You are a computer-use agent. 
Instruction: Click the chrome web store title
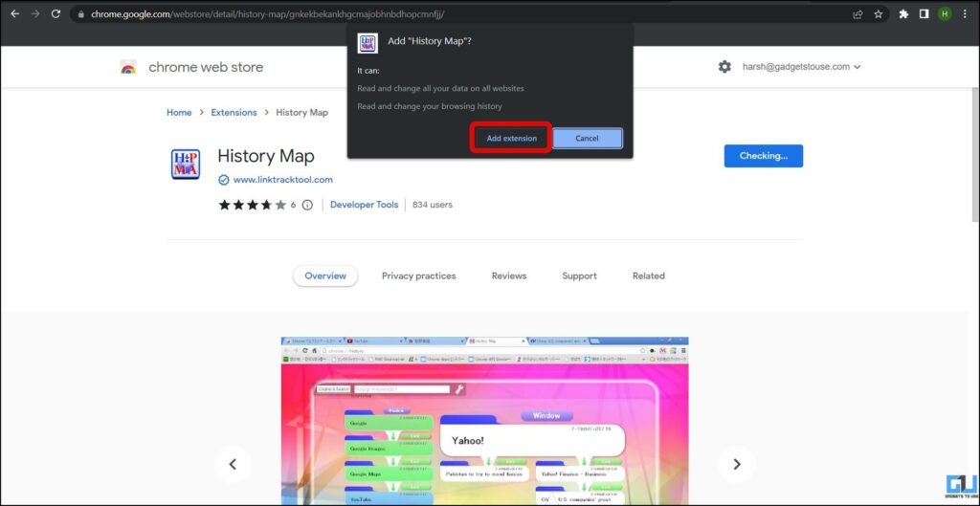(x=206, y=68)
